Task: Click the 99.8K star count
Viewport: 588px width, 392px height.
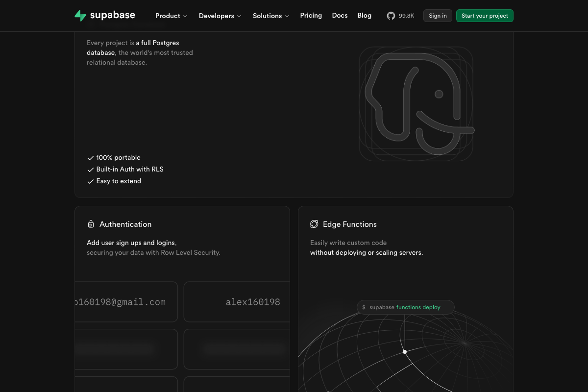Action: click(x=406, y=16)
